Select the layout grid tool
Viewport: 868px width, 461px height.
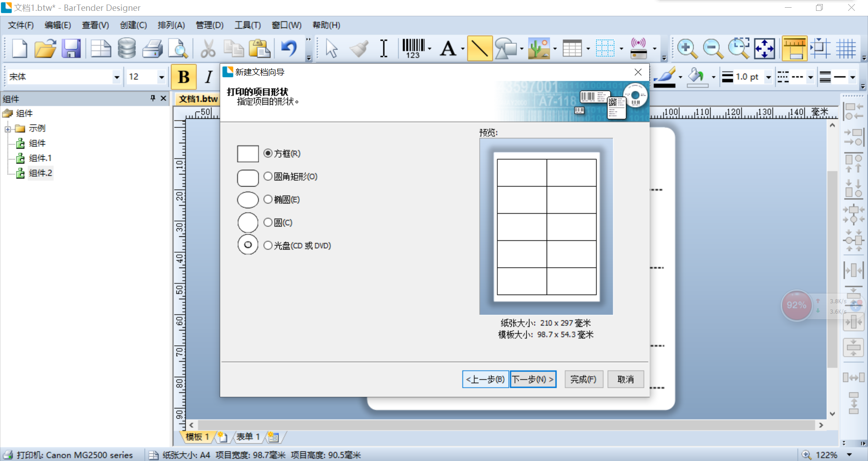pyautogui.click(x=605, y=48)
